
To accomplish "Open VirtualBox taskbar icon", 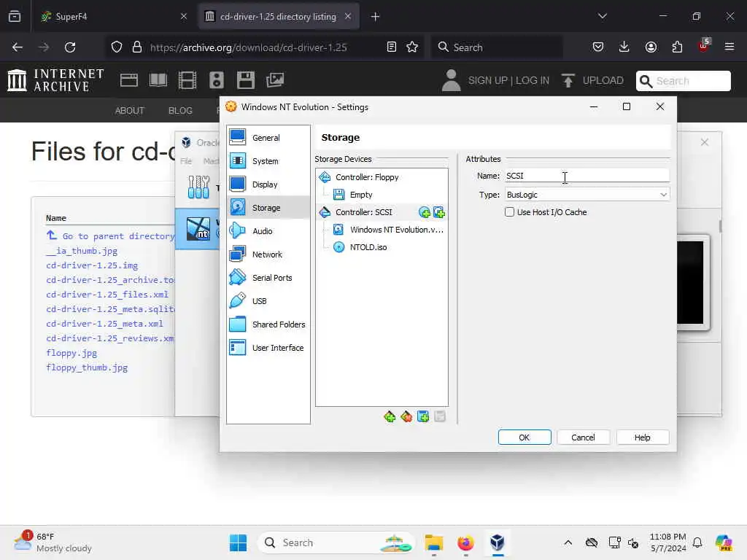I will tap(498, 542).
